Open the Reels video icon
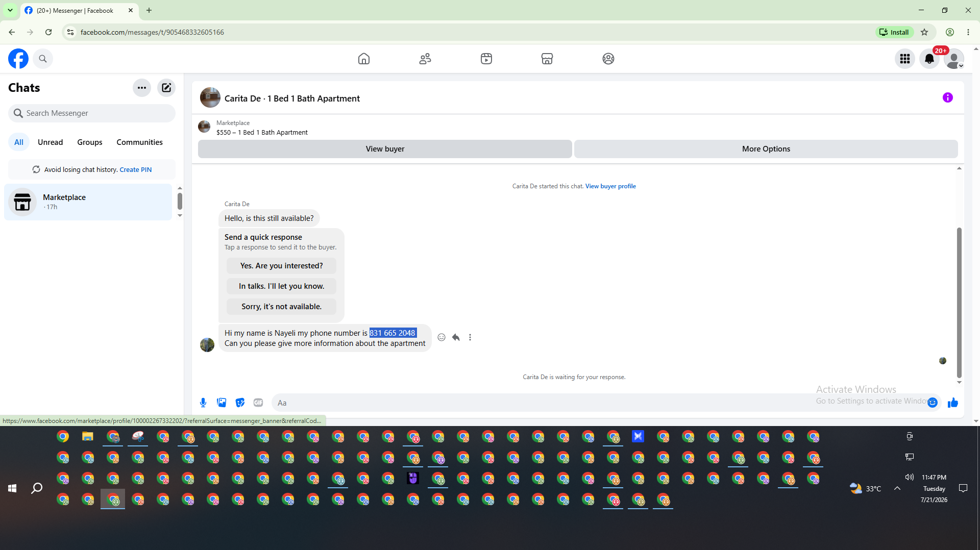Screen dimensions: 980x550 click(x=486, y=59)
